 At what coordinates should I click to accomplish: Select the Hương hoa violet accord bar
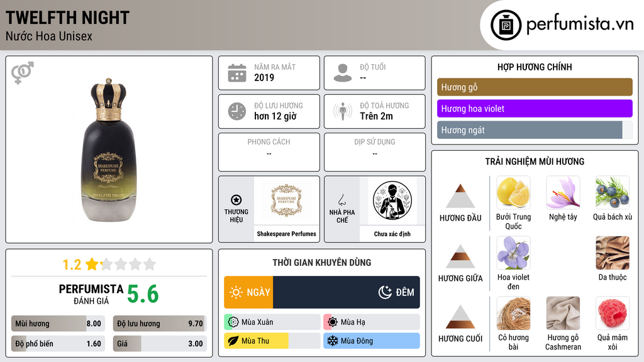tap(535, 108)
